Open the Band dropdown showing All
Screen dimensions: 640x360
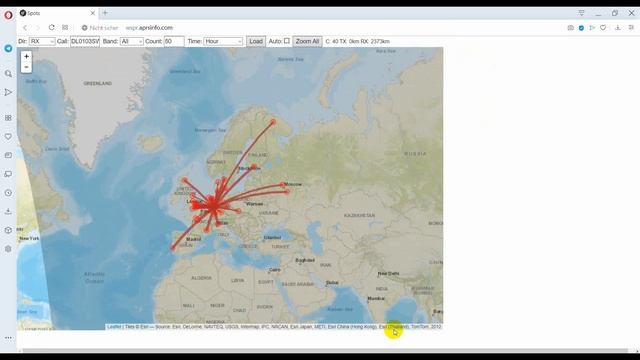131,41
